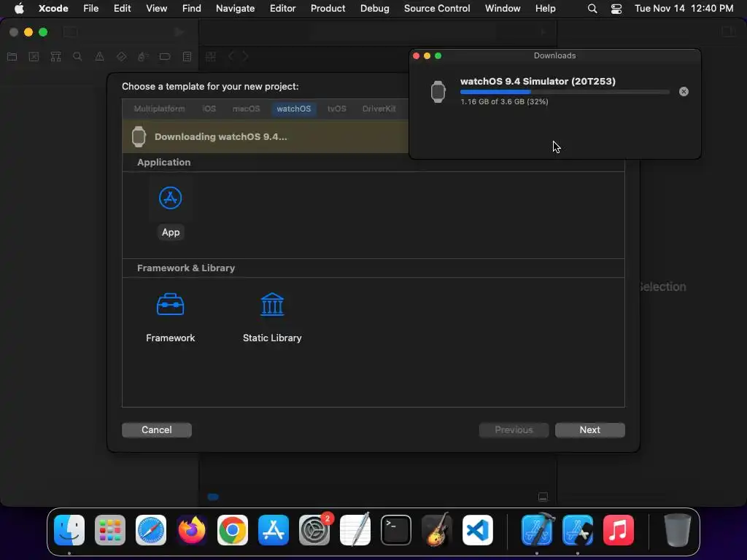
Task: Click the Downloading watchOS 9.4 banner text
Action: (x=220, y=136)
